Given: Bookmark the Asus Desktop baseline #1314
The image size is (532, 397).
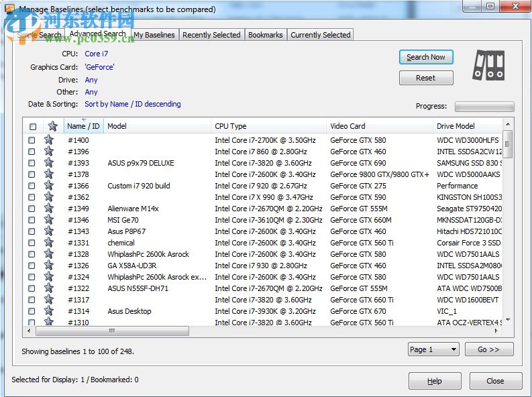Looking at the screenshot, I should (49, 311).
